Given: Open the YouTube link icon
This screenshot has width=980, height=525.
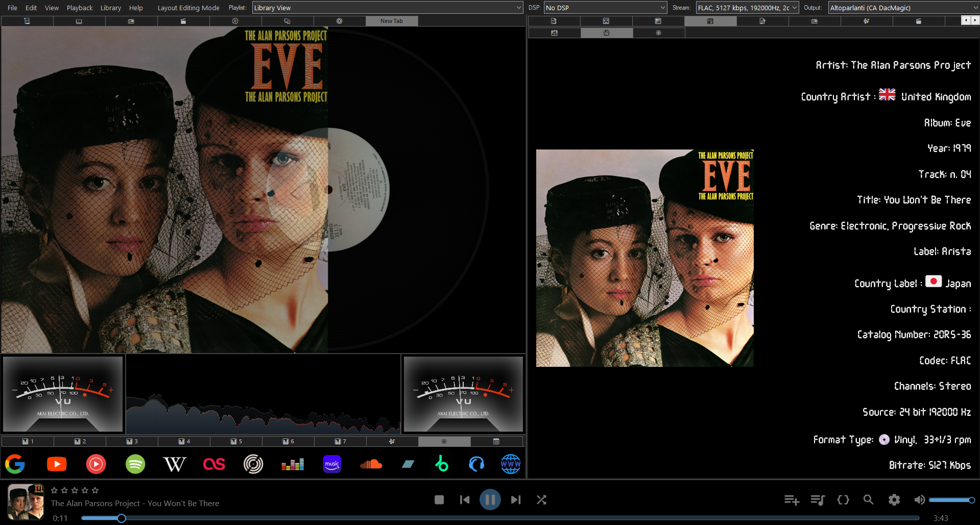Looking at the screenshot, I should [57, 464].
